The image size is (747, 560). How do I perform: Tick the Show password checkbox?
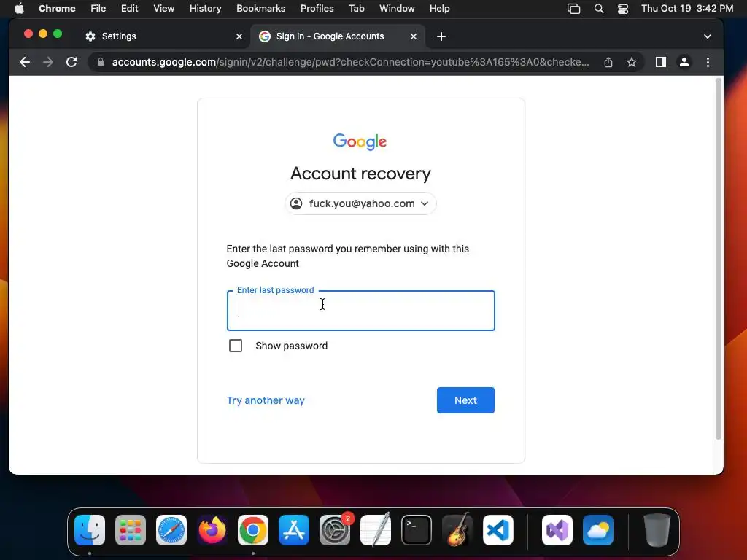point(236,346)
